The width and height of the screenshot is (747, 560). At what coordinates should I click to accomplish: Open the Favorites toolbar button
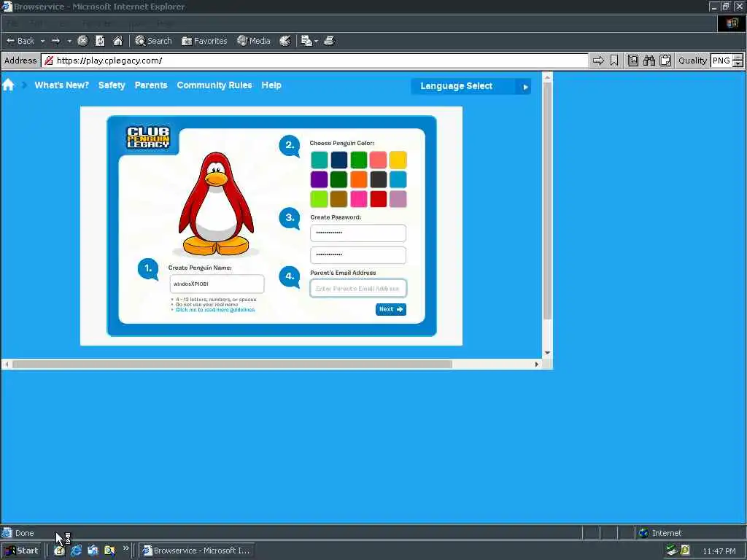click(x=204, y=41)
